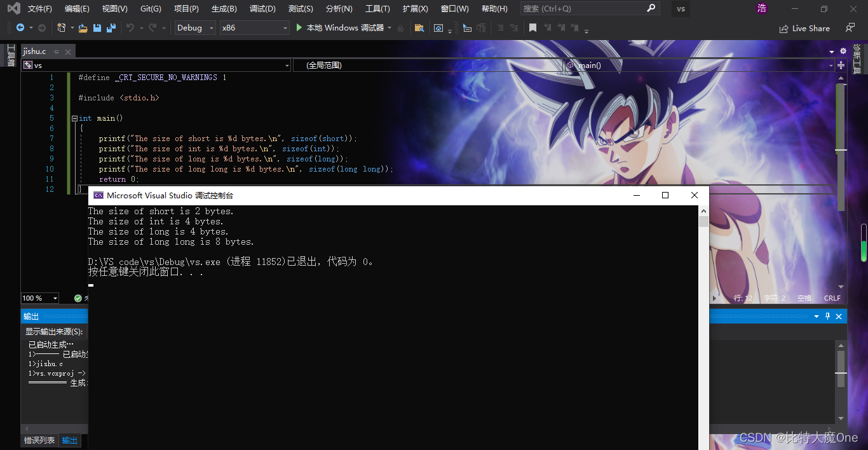This screenshot has width=868, height=450.
Task: Open the main() member dropdown
Action: tap(700, 65)
